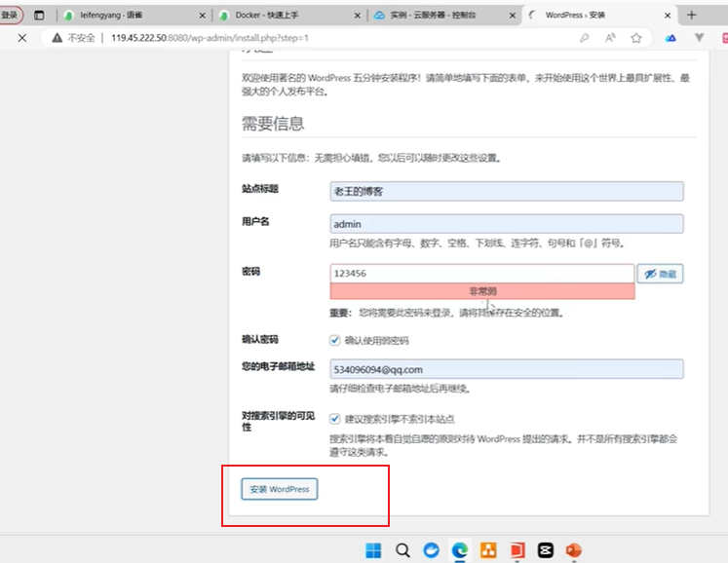Close the WordPress install tab
The width and height of the screenshot is (728, 563).
(x=668, y=16)
